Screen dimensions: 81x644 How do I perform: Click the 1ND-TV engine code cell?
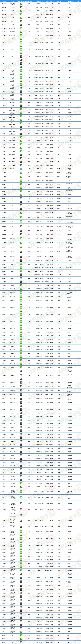69,642
